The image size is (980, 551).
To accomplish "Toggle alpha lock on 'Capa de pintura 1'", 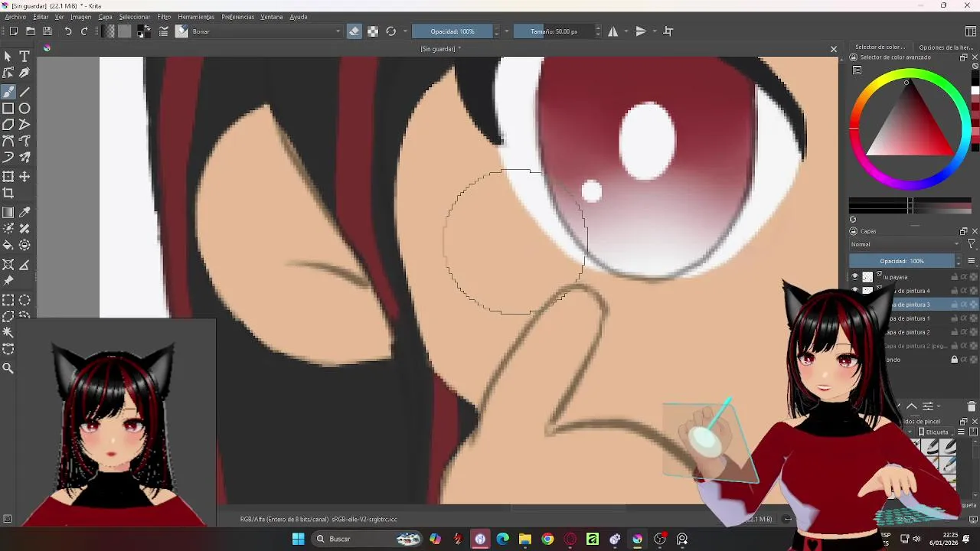I will tap(964, 318).
